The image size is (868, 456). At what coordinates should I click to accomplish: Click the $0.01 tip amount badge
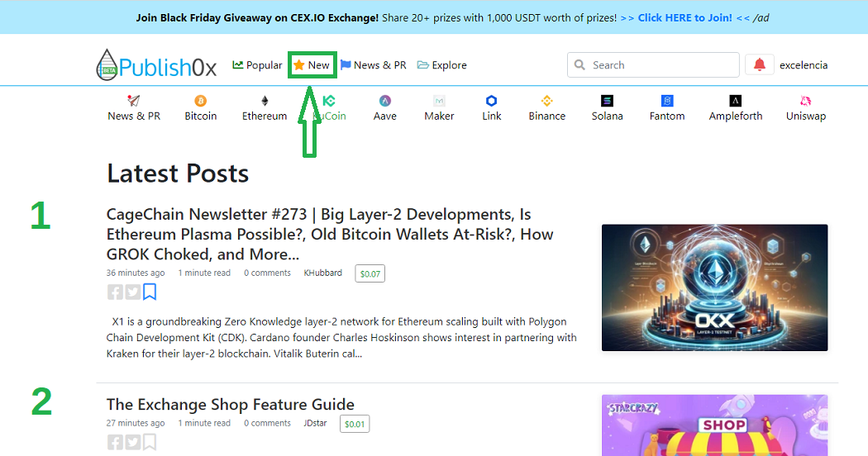coord(355,424)
